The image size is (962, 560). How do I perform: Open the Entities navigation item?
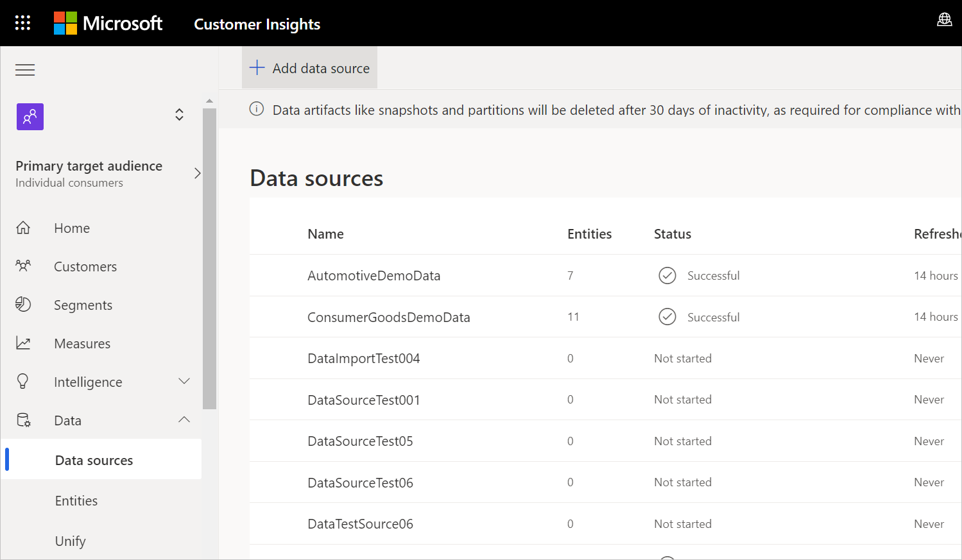pos(76,501)
